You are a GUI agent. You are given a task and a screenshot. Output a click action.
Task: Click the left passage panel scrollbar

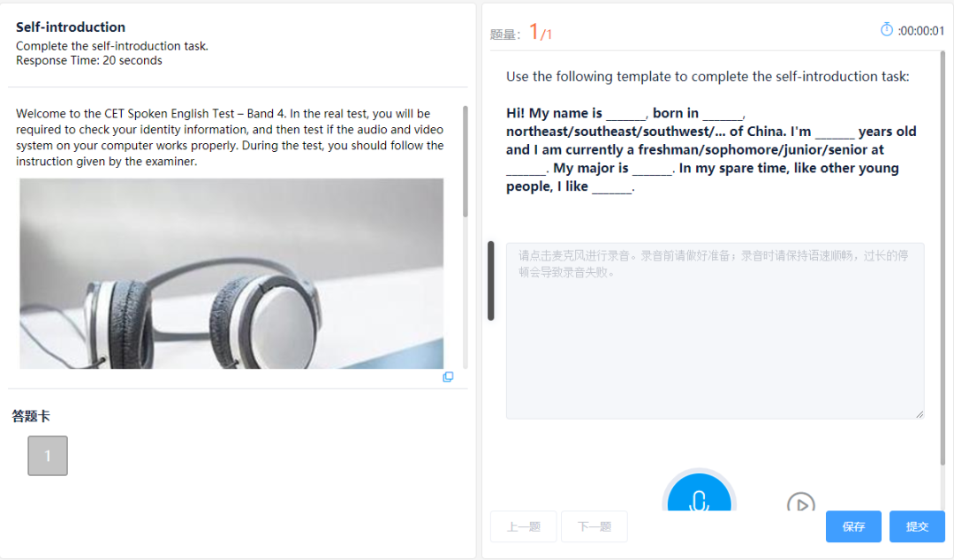coord(466,162)
